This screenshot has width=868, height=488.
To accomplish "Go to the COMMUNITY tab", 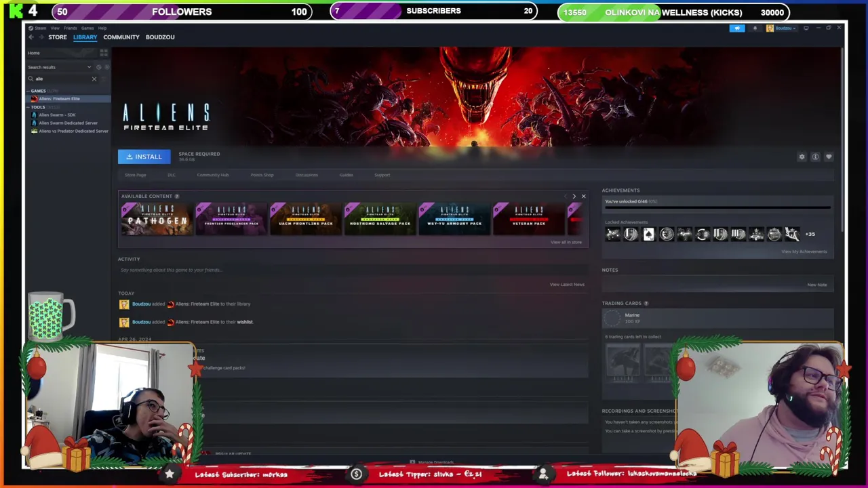I will 121,37.
